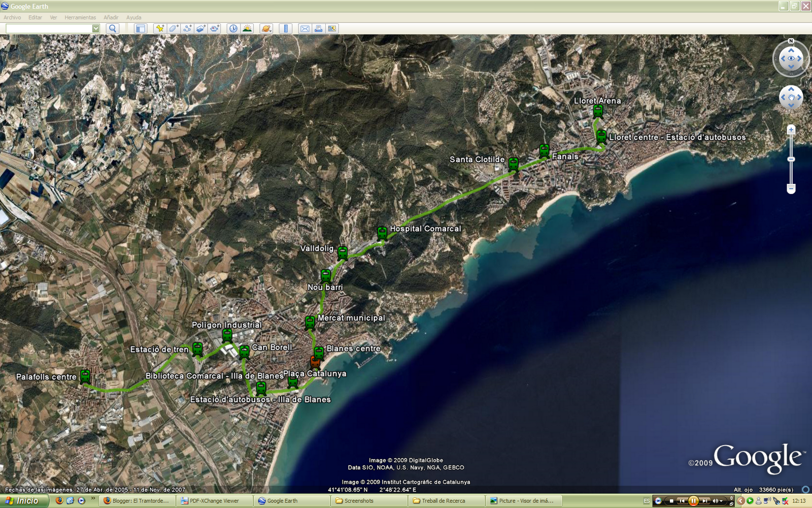Viewport: 812px width, 508px height.
Task: Open the Ver menu
Action: coord(53,17)
